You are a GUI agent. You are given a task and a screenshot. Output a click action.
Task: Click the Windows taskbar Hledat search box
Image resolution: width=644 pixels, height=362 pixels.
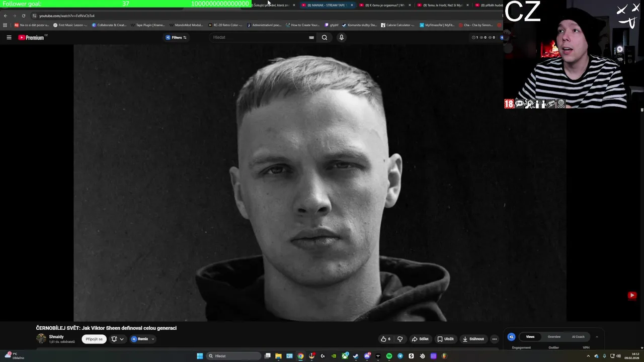coord(234,356)
